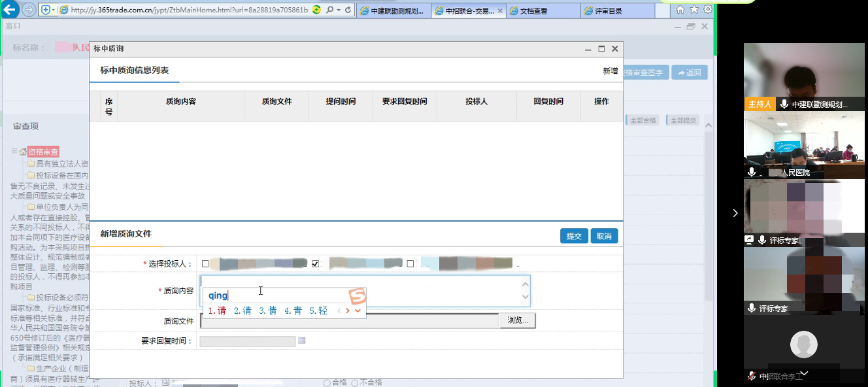Screen dimensions: 868x387
Task: Expand the IME candidate list arrow
Action: coord(358,311)
